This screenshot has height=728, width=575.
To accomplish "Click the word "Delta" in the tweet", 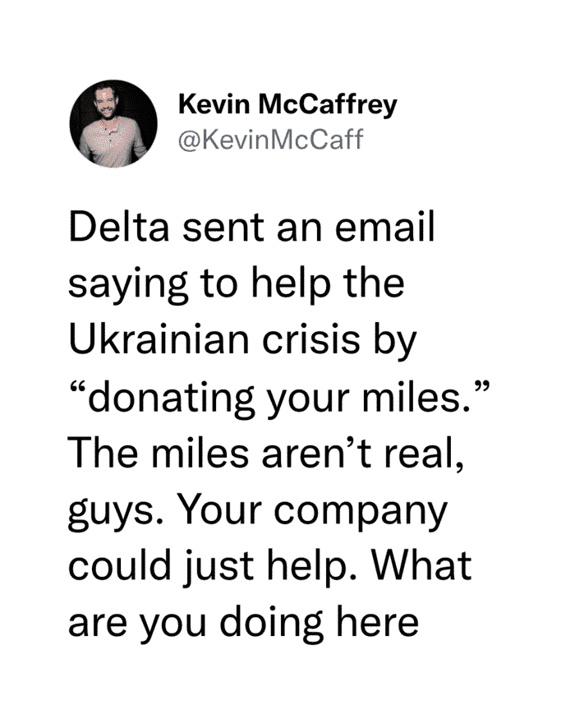I will pos(119,228).
